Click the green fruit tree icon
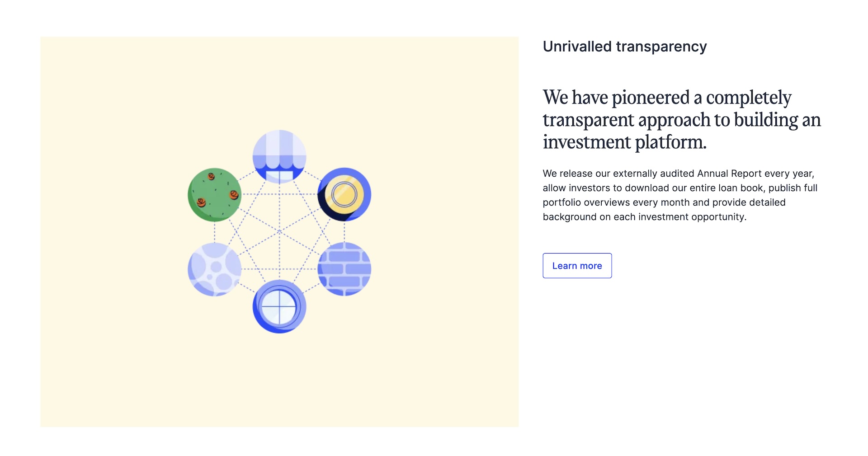This screenshot has height=456, width=868. point(214,195)
